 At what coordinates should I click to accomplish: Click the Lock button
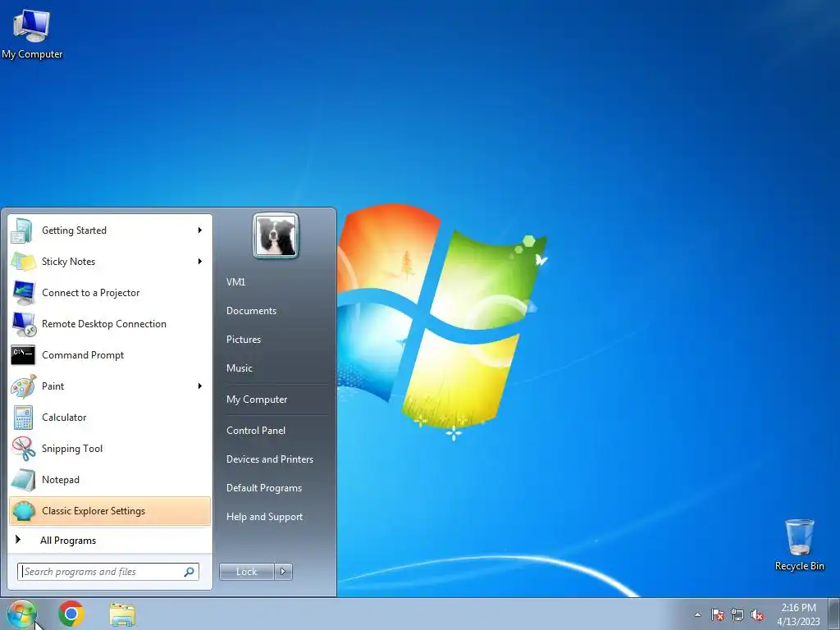tap(246, 572)
